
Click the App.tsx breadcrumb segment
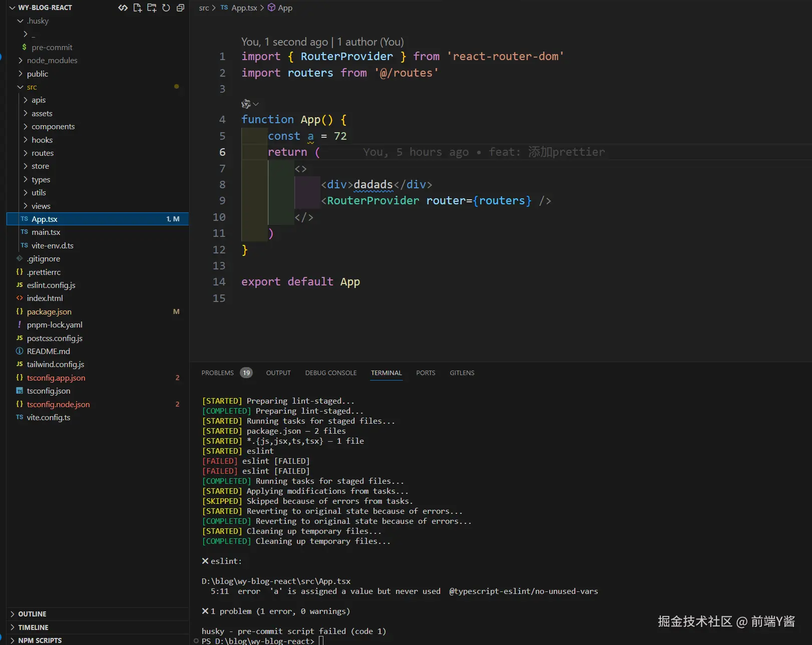coord(244,8)
